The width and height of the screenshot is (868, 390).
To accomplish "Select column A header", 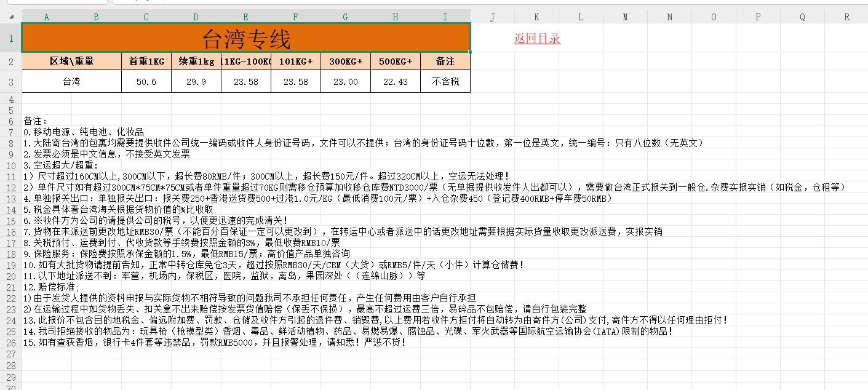I will tap(47, 17).
